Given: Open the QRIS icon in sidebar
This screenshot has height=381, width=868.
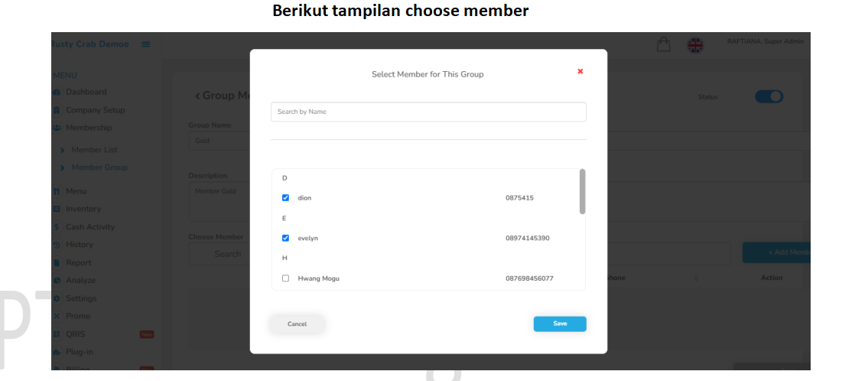Looking at the screenshot, I should coord(57,334).
